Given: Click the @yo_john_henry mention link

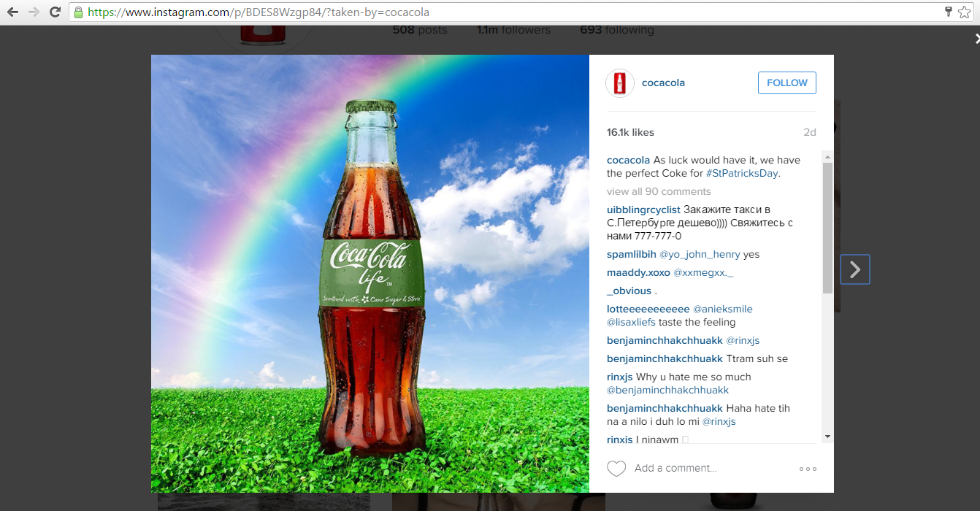Looking at the screenshot, I should (x=697, y=253).
